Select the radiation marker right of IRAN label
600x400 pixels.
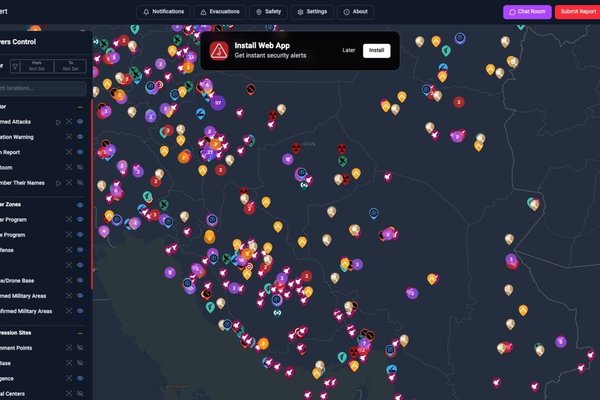click(x=342, y=148)
